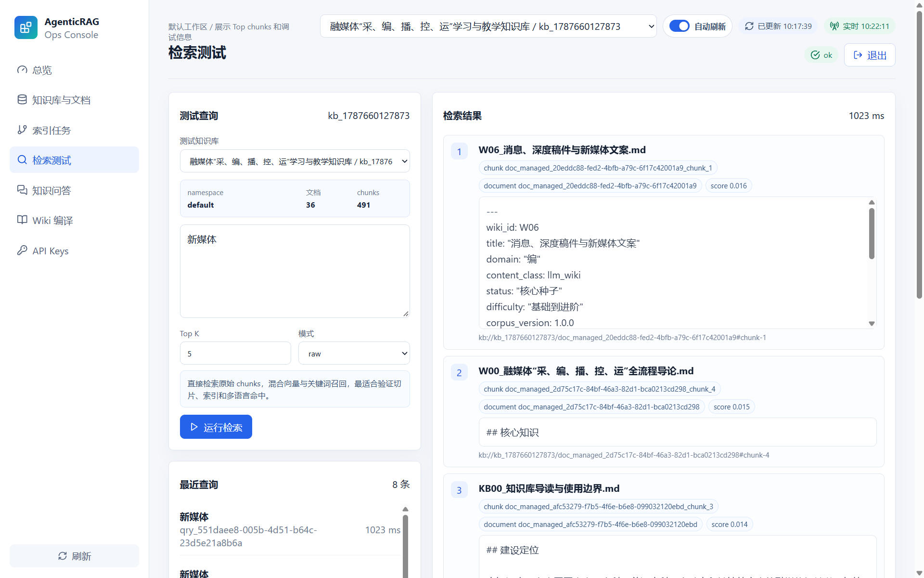Click chunk tag doc_managed_2d75c17c chunk_4

[x=599, y=389]
